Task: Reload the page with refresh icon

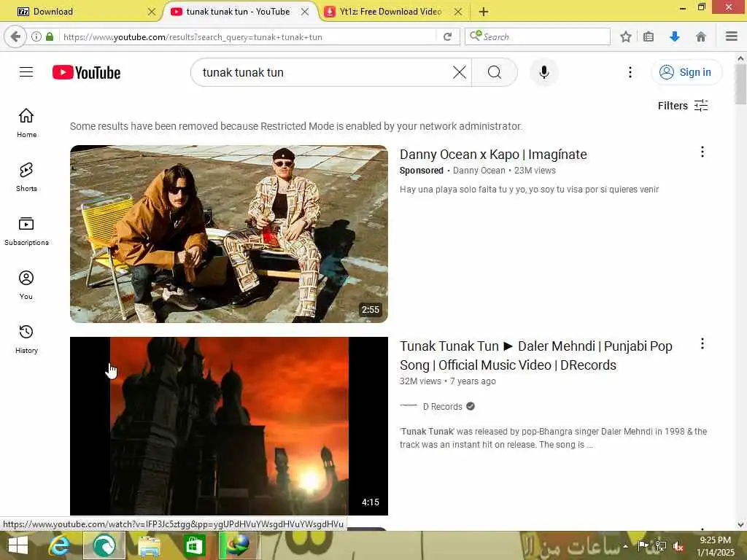Action: pos(447,36)
